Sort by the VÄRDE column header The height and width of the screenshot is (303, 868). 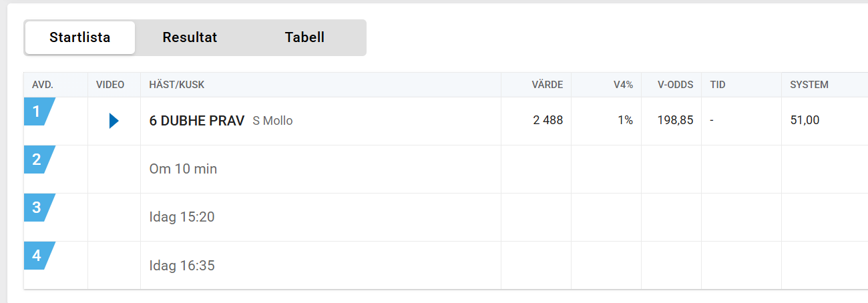tap(547, 85)
